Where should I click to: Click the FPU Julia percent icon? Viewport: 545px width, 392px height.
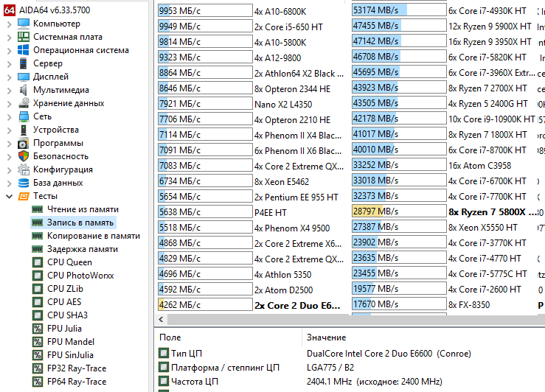(x=37, y=329)
